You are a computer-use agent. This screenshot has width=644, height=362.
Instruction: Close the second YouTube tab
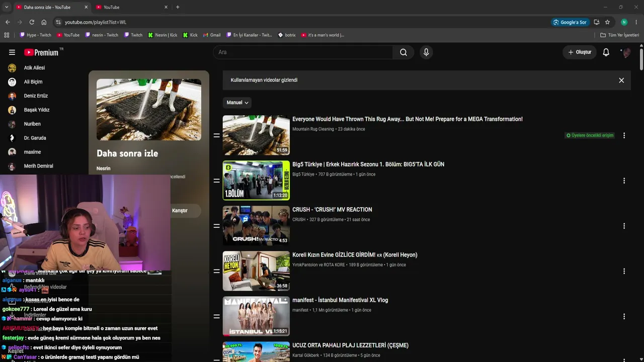166,7
